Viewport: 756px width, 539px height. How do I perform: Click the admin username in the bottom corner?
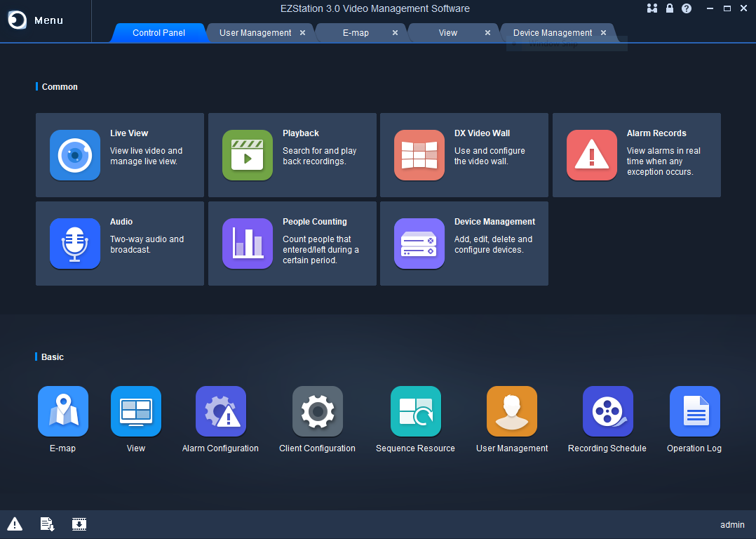click(732, 524)
